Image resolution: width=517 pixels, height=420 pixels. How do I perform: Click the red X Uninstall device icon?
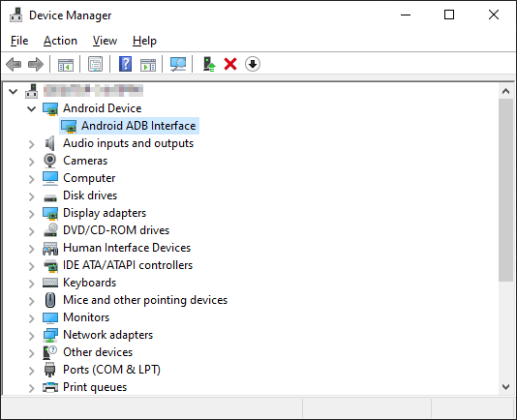click(x=230, y=64)
